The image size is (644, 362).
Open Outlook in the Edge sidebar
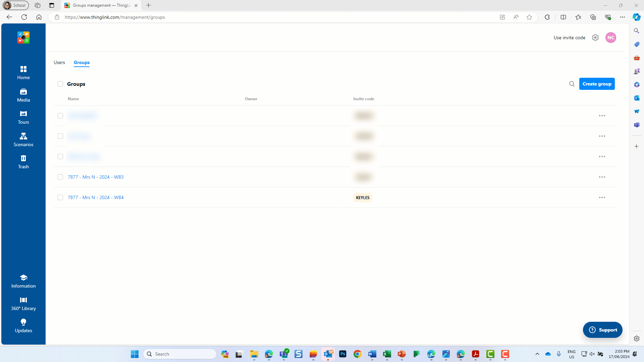637,98
